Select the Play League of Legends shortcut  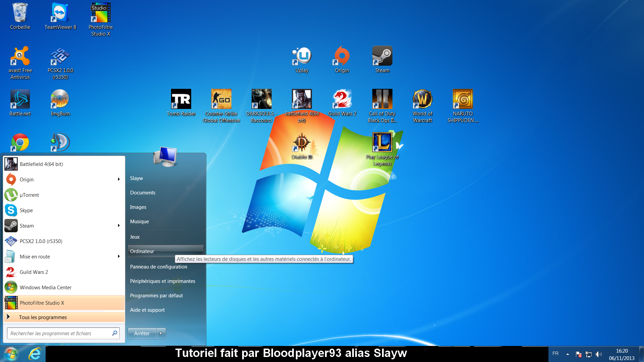[382, 145]
